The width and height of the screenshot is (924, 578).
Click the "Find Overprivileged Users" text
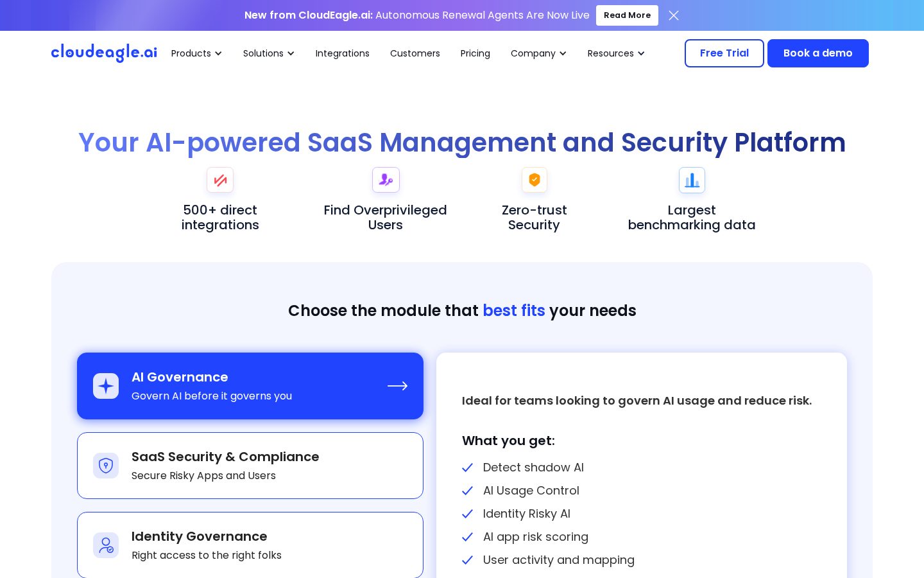coord(386,218)
